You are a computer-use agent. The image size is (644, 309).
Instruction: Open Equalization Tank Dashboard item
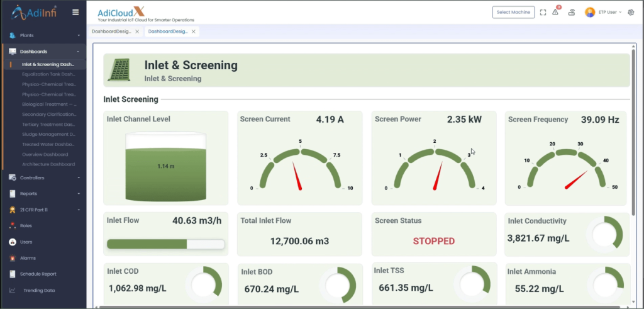click(x=48, y=74)
